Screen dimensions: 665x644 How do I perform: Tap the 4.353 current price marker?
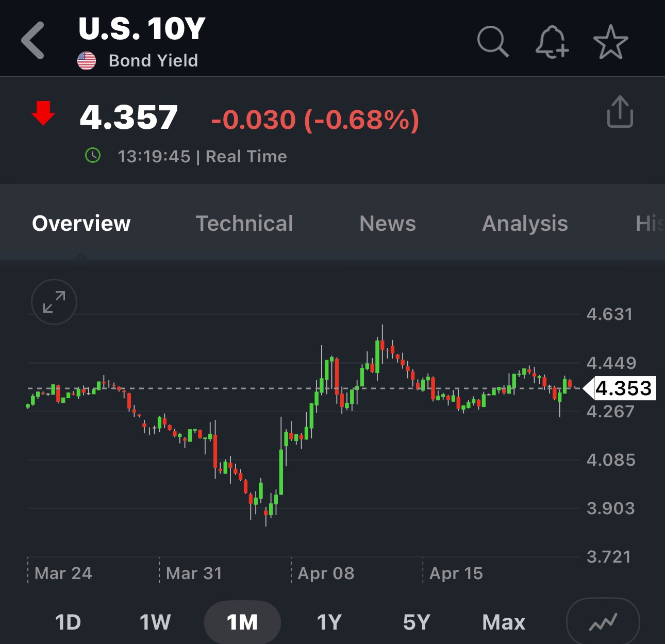click(624, 388)
